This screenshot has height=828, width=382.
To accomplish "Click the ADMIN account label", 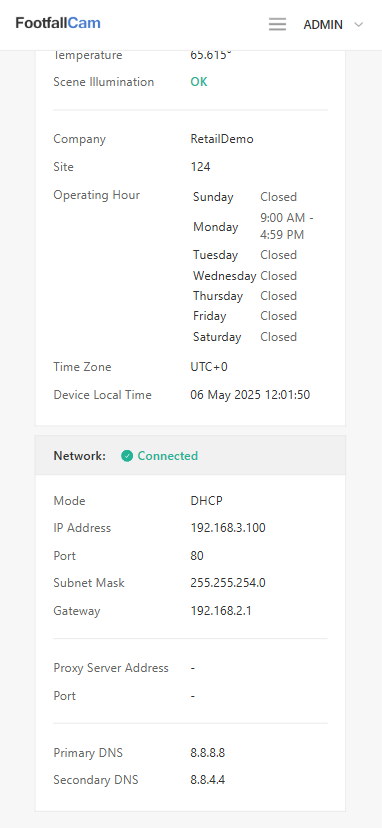I will tap(323, 25).
